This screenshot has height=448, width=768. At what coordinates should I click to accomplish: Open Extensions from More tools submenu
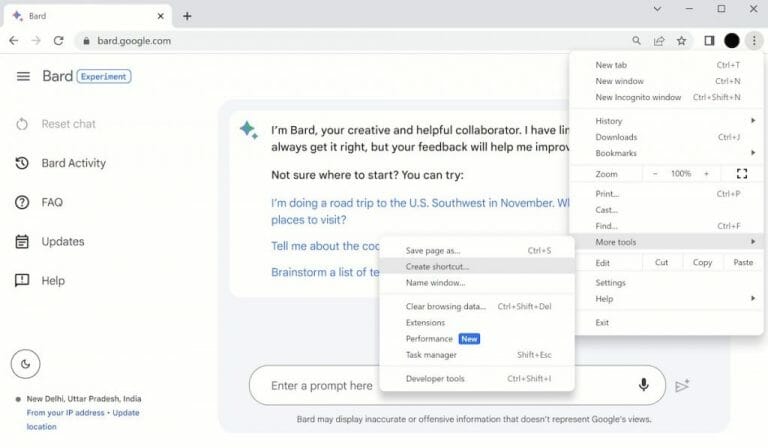[x=477, y=322]
